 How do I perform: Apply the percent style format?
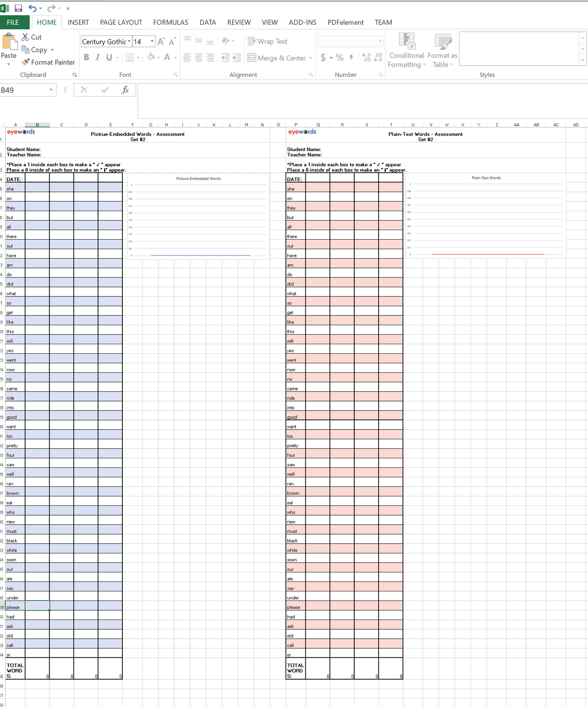(x=340, y=58)
